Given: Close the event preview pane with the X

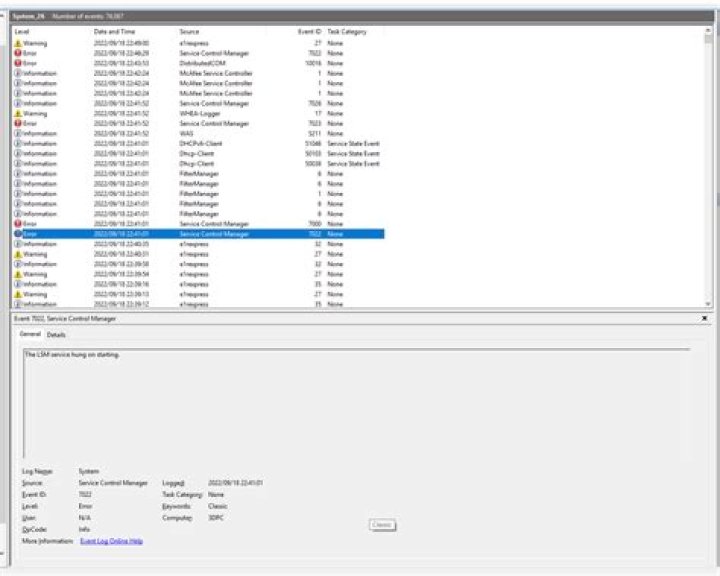Looking at the screenshot, I should point(704,318).
